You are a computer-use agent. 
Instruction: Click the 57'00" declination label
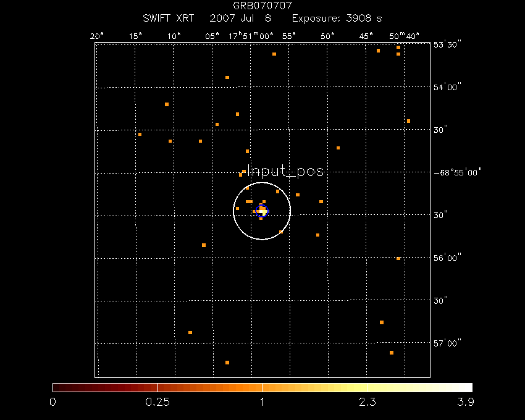(x=447, y=343)
